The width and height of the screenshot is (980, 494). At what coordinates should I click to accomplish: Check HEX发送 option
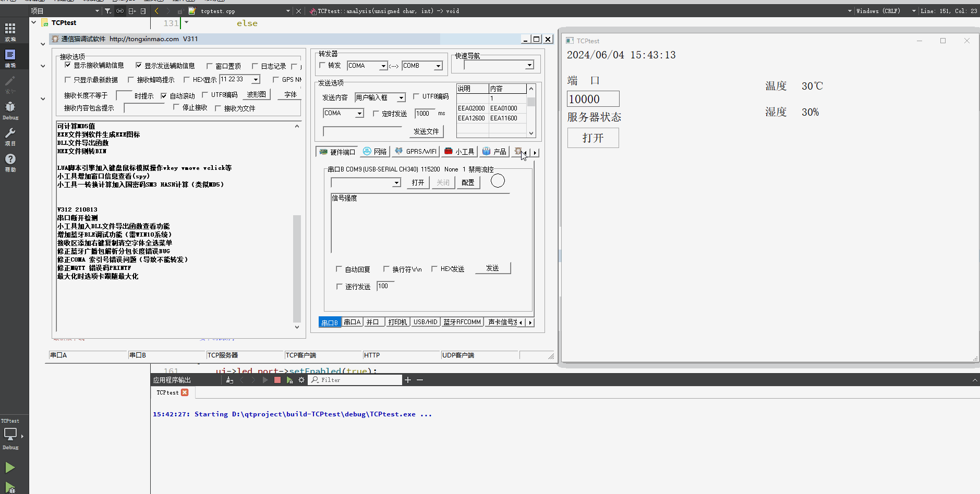pos(434,269)
